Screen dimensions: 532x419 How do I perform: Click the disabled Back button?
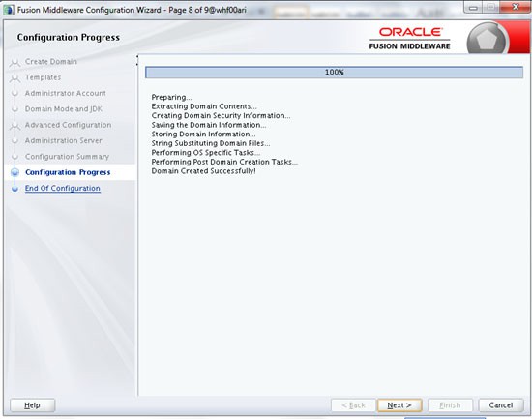[x=353, y=405]
